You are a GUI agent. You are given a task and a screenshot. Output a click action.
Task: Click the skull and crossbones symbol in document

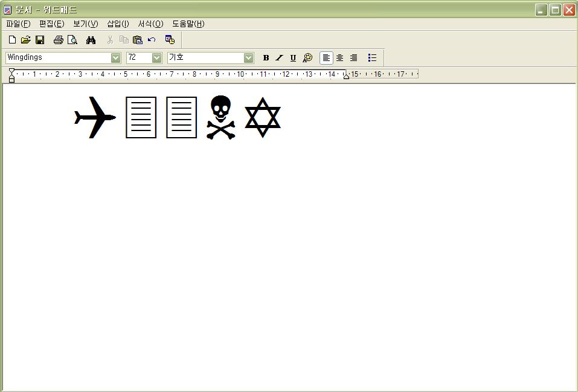tap(220, 117)
